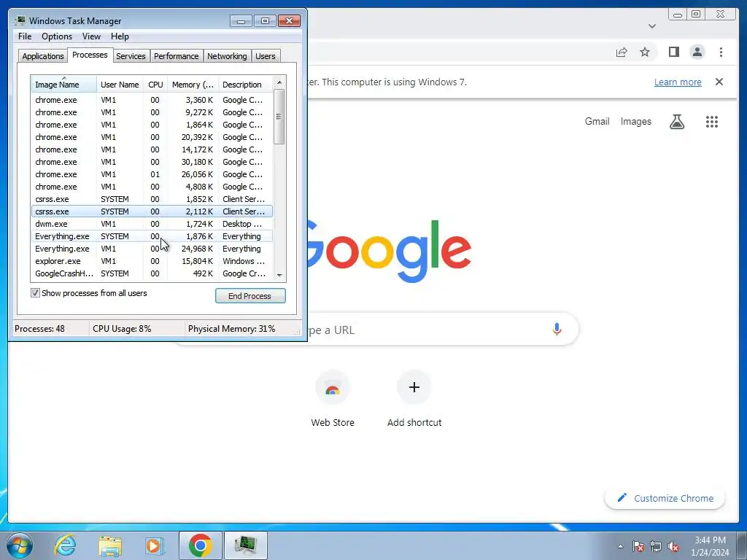Sort by the CPU column header
The height and width of the screenshot is (560, 747).
click(x=155, y=85)
